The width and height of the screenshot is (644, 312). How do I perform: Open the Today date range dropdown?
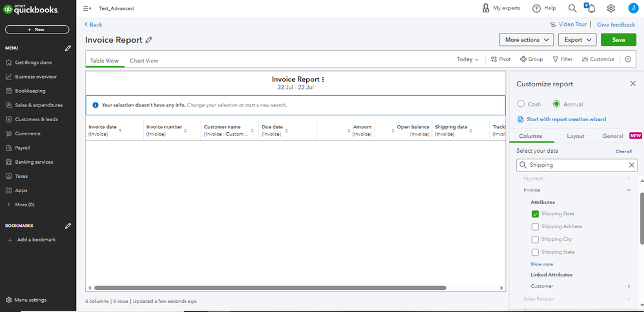tap(467, 59)
